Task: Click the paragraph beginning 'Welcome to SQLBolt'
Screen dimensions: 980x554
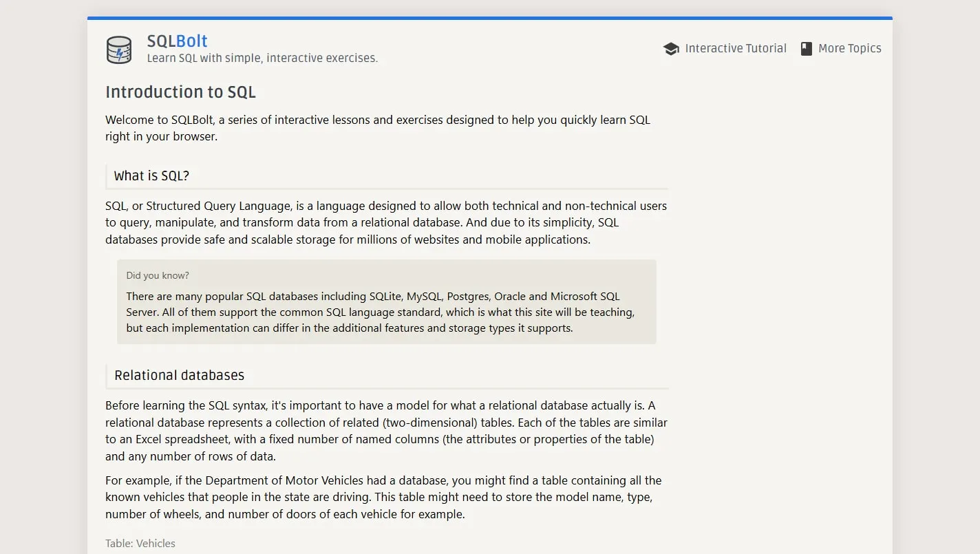Action: click(378, 128)
